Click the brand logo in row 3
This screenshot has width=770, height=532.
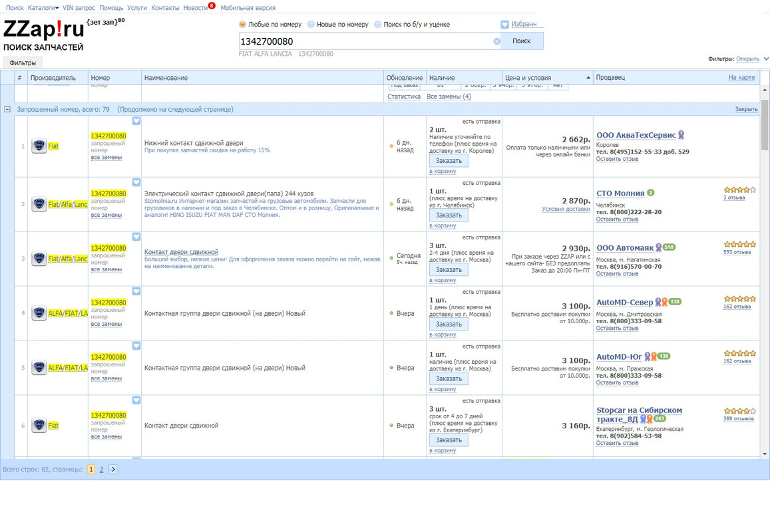point(39,258)
